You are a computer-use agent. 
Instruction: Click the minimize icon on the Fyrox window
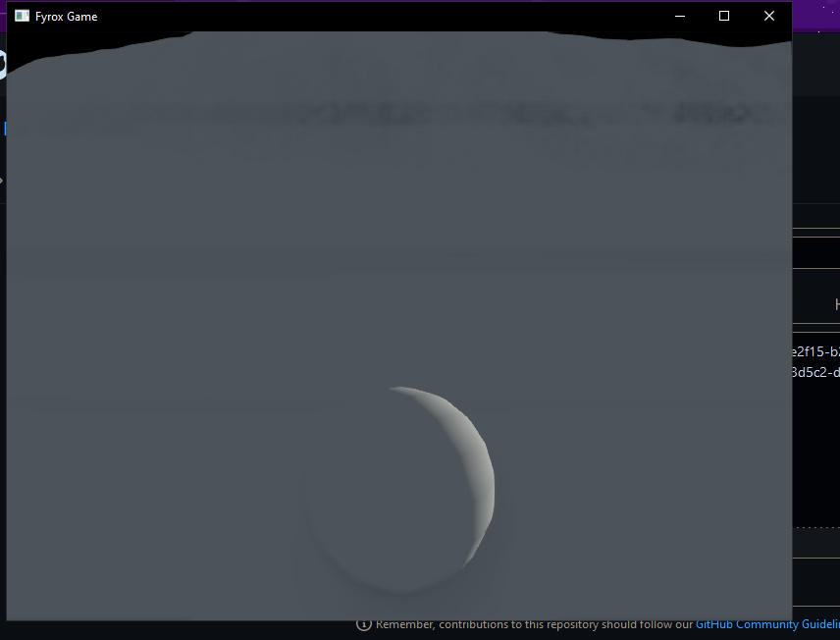click(680, 16)
